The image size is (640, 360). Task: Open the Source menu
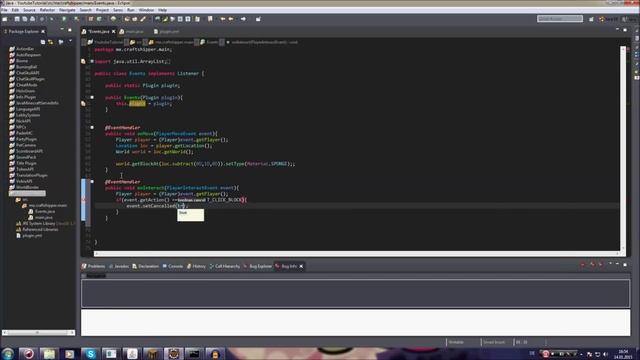tap(29, 10)
